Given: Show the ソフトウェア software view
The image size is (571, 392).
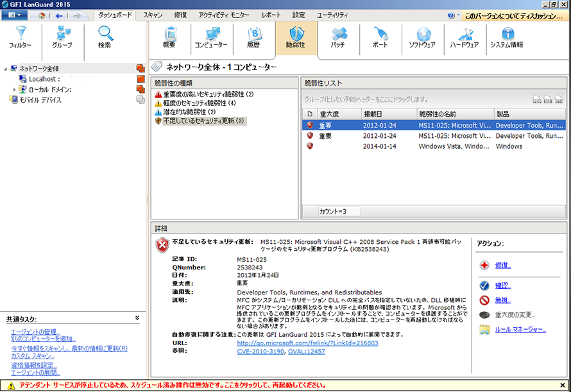Looking at the screenshot, I should (422, 37).
